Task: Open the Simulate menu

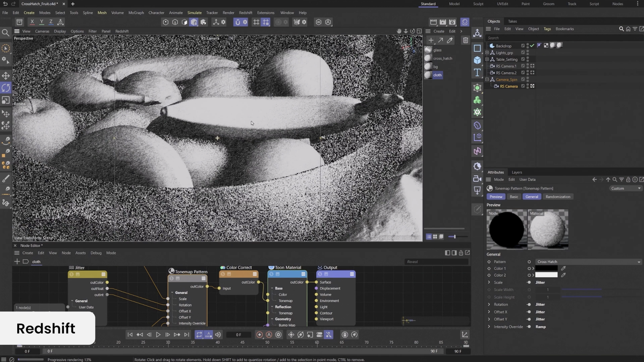Action: [194, 12]
